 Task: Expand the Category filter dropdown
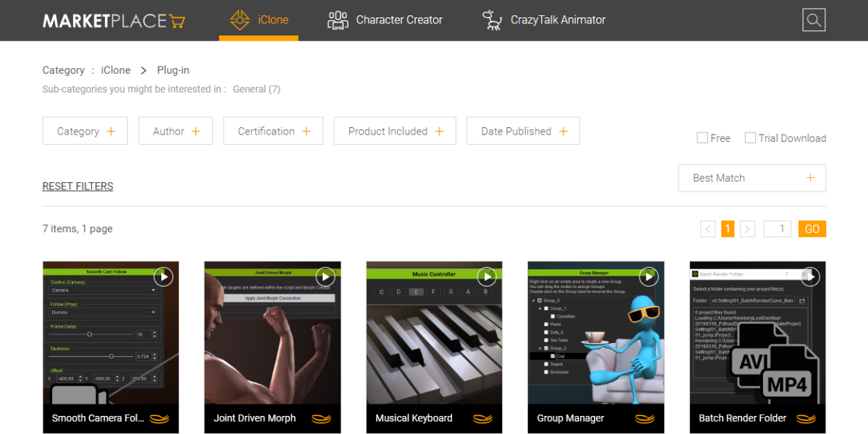click(x=85, y=131)
